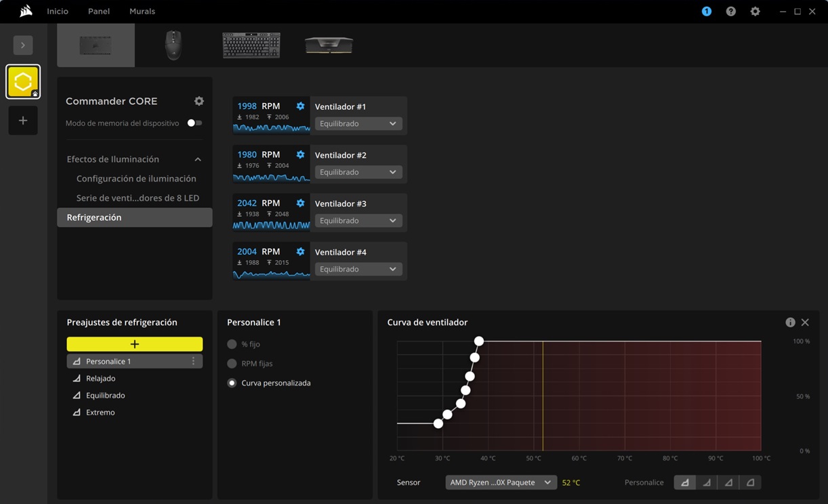Image resolution: width=828 pixels, height=504 pixels.
Task: Click the yellow profile hexagon icon
Action: click(23, 82)
